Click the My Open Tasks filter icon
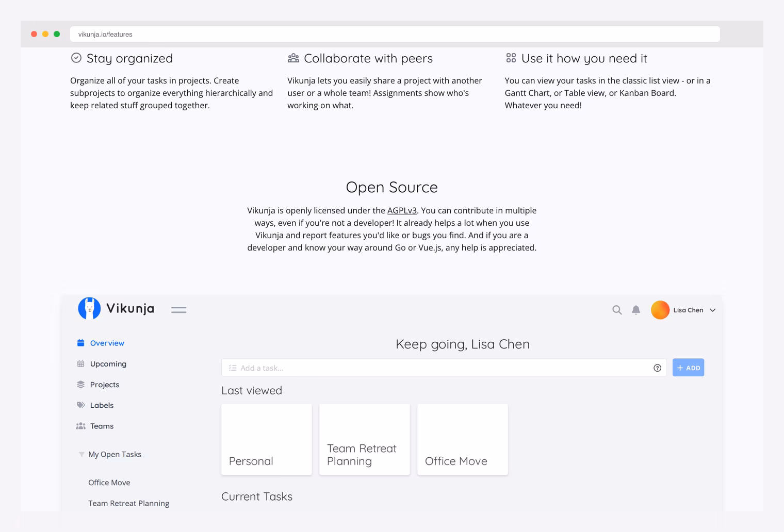The height and width of the screenshot is (532, 784). (x=81, y=454)
